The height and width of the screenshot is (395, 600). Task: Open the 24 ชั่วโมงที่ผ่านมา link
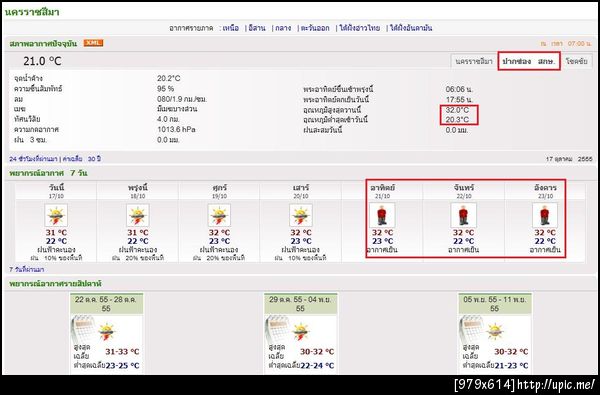pos(33,159)
